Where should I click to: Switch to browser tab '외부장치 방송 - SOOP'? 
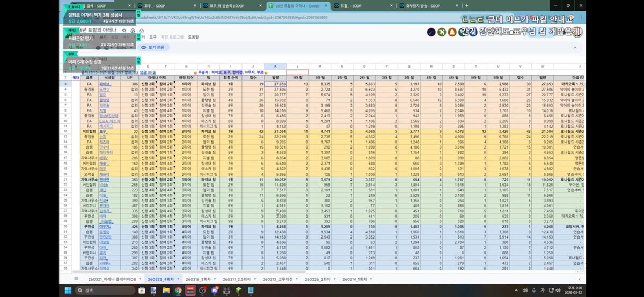click(428, 5)
